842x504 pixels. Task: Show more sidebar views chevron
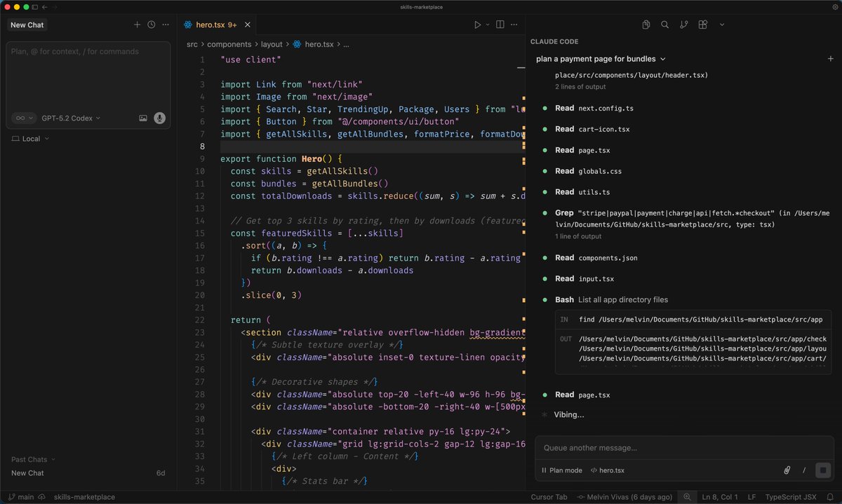pos(722,25)
